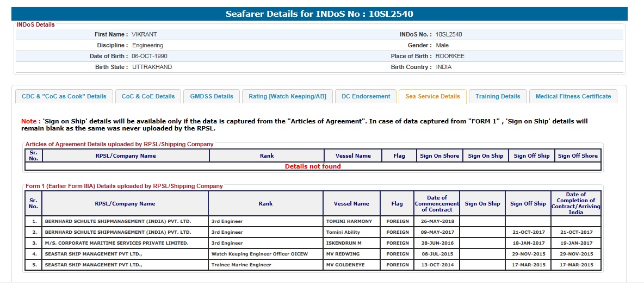Select the Watch Keeping Engineer Officer OICEW cell

tap(259, 254)
